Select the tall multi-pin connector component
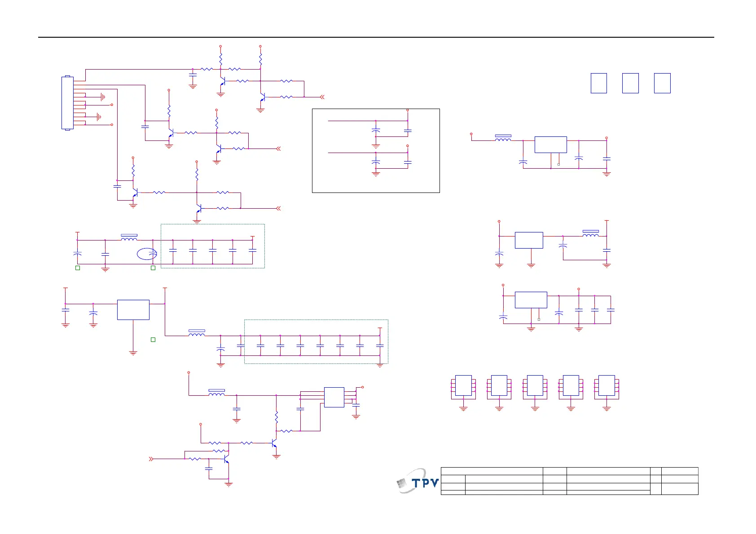 (x=67, y=103)
